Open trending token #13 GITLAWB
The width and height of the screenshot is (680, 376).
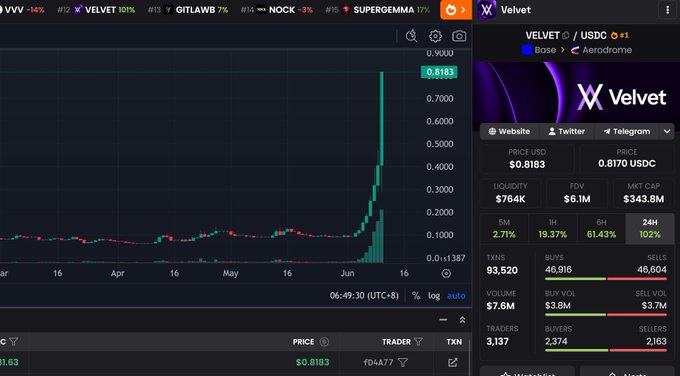tap(188, 10)
